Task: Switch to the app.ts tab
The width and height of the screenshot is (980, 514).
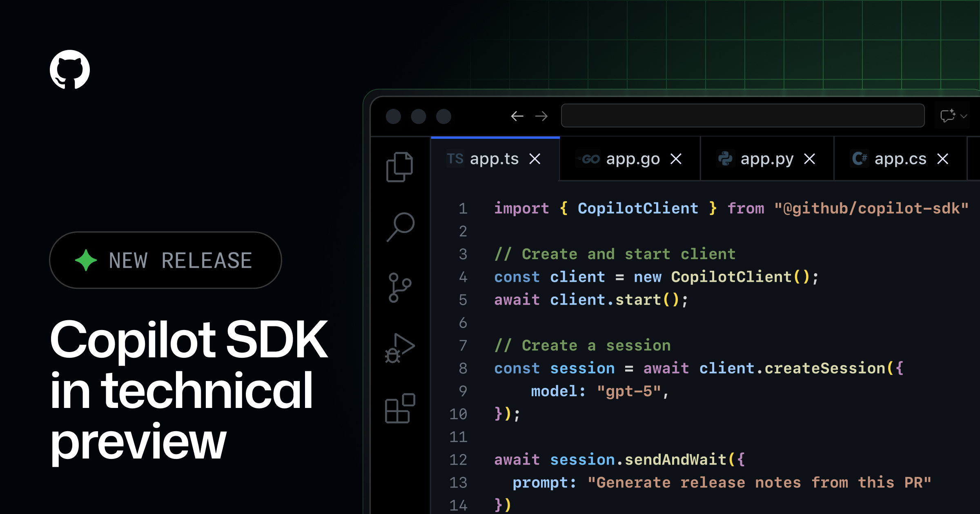Action: pyautogui.click(x=494, y=159)
